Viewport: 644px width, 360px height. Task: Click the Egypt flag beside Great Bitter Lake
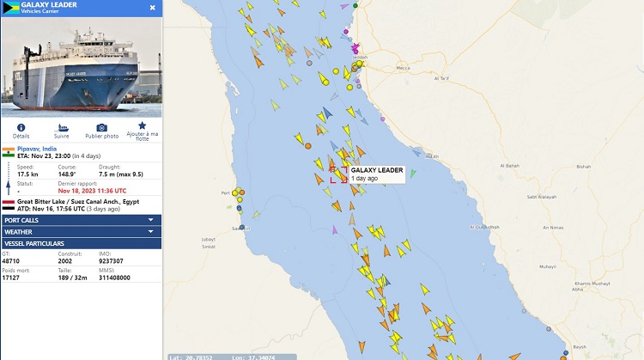9,205
